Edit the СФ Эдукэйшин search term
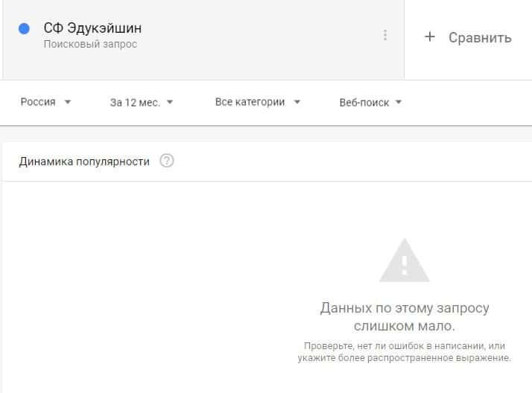This screenshot has width=532, height=393. click(92, 28)
